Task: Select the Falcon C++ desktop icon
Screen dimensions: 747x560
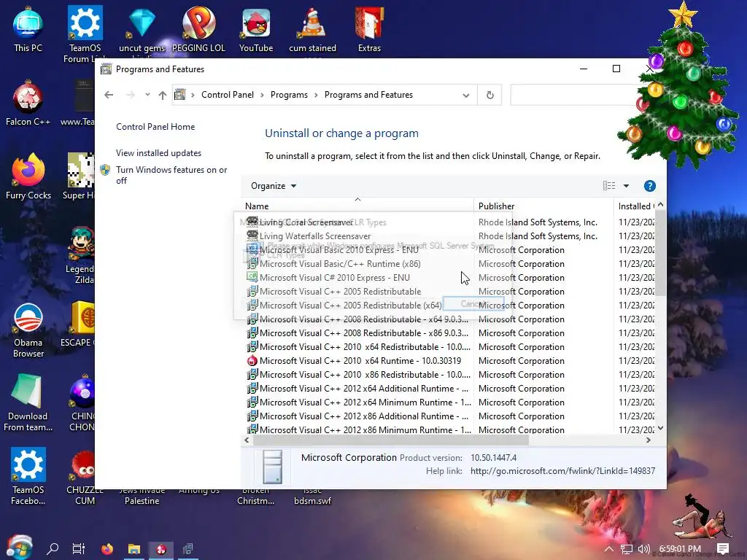Action: (x=28, y=103)
